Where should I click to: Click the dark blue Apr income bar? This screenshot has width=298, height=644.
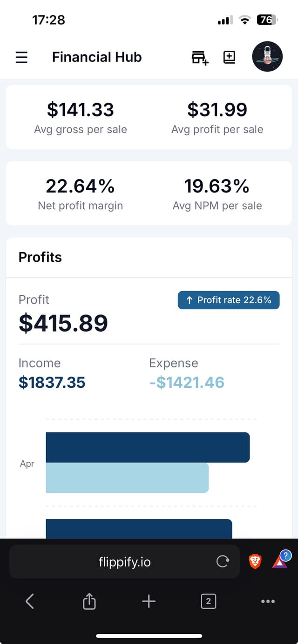pyautogui.click(x=148, y=446)
